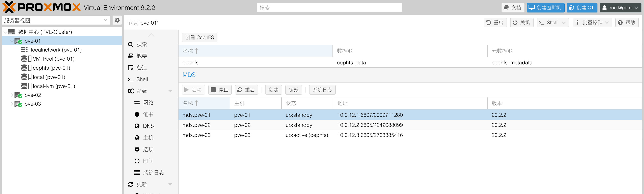
Task: Open the Shell button dropdown arrow
Action: point(564,23)
